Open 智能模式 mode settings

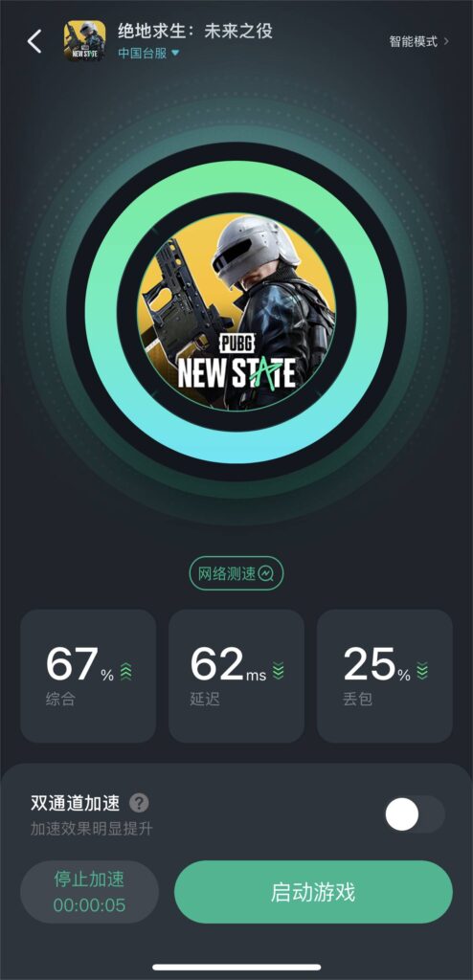(x=418, y=42)
